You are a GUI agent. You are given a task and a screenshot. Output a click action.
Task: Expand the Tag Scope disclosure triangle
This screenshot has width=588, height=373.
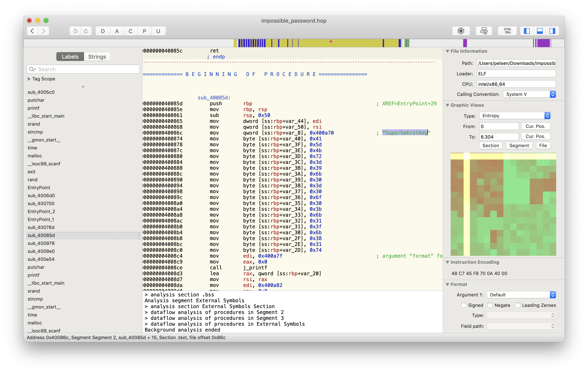coord(29,79)
